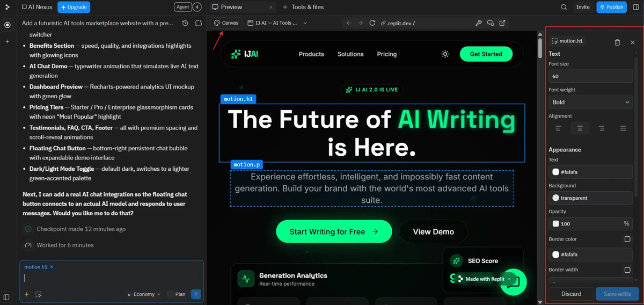Screen dimensions: 644x305
Task: Toggle the left sidebar panel icon
Action: point(6,297)
